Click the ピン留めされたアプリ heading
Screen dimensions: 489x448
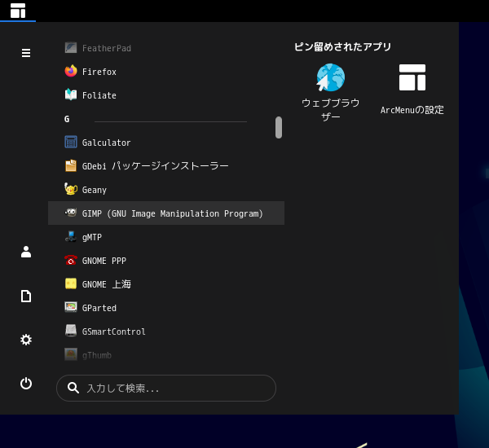343,46
